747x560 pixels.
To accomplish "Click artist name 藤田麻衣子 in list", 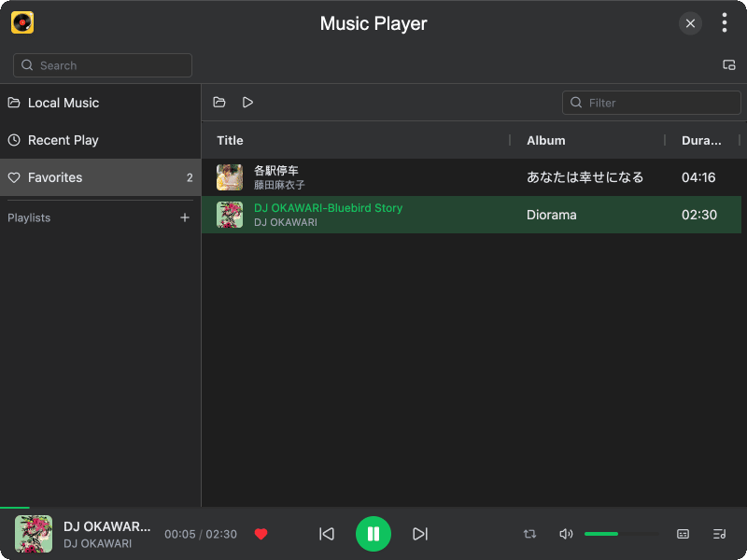I will point(279,185).
